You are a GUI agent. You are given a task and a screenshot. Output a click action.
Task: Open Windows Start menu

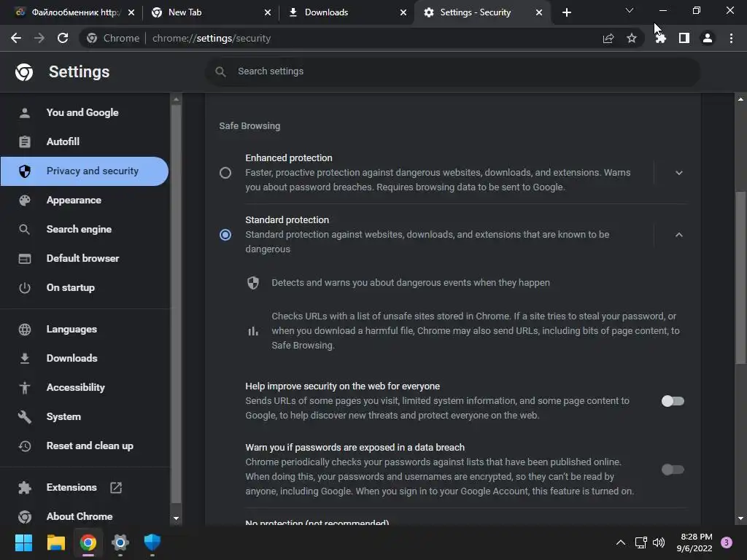(23, 542)
